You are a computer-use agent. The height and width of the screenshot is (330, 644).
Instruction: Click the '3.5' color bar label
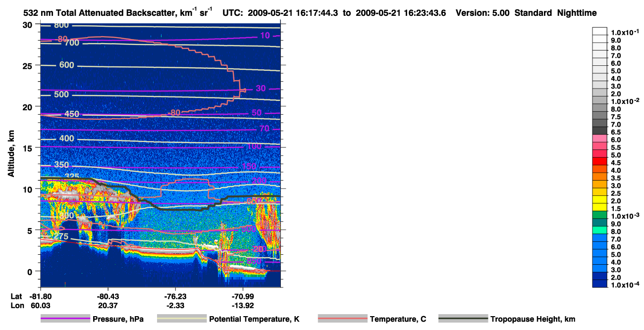[x=616, y=178]
